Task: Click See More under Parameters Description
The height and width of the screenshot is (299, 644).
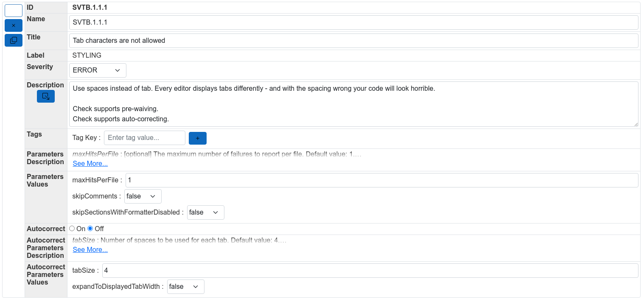Action: (90, 163)
